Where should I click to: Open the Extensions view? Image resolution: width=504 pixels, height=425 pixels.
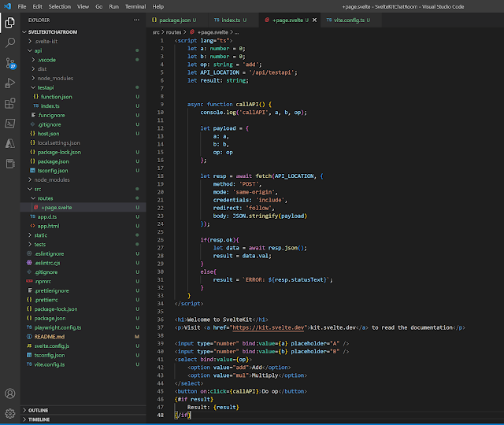pyautogui.click(x=10, y=102)
